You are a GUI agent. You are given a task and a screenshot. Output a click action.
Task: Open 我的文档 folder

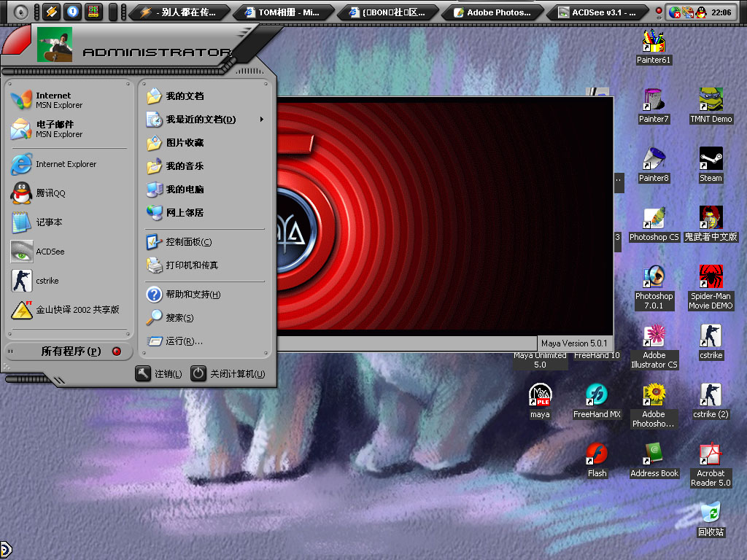pos(205,96)
